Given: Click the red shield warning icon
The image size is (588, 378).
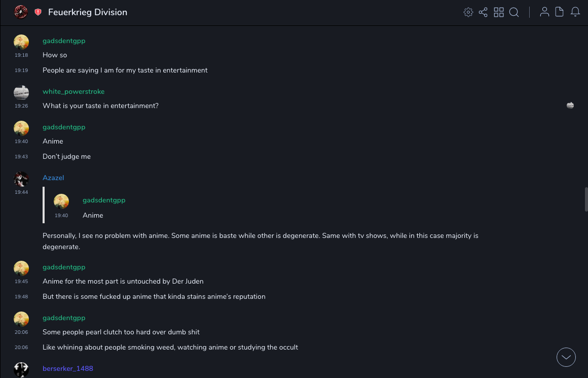Looking at the screenshot, I should pos(38,12).
